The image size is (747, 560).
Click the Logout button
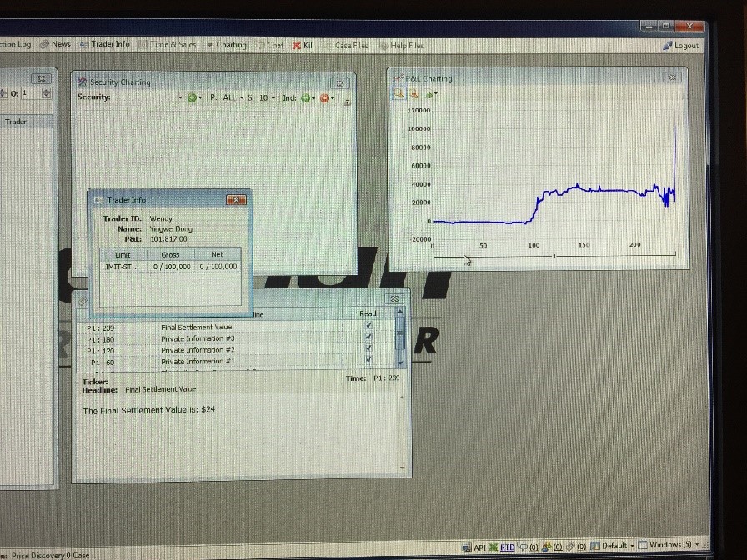click(681, 46)
